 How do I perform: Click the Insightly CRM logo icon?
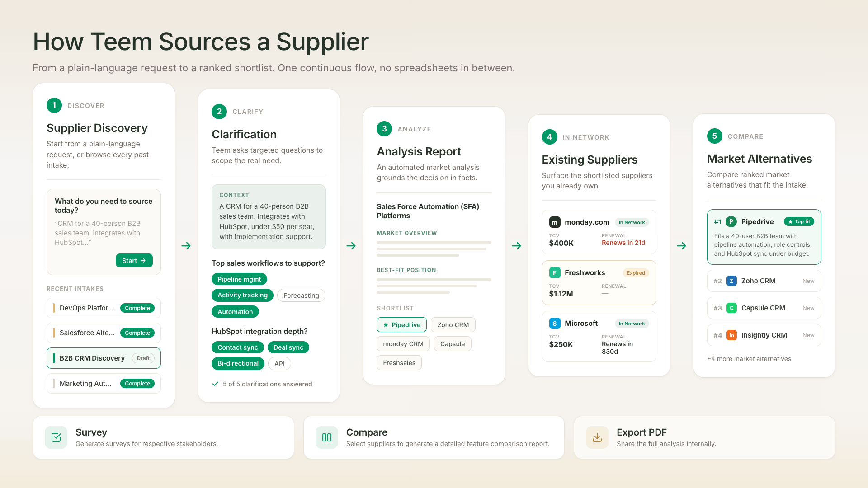coord(731,335)
